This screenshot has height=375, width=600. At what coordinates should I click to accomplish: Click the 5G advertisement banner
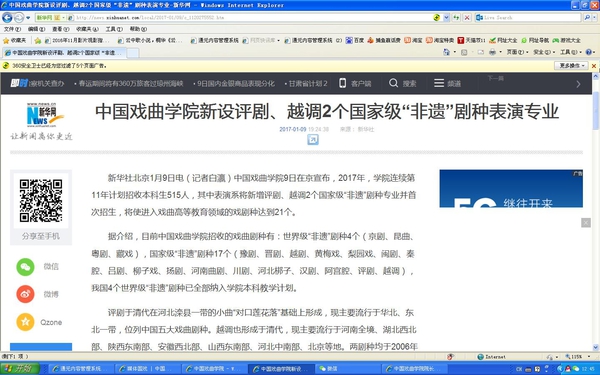[x=511, y=189]
